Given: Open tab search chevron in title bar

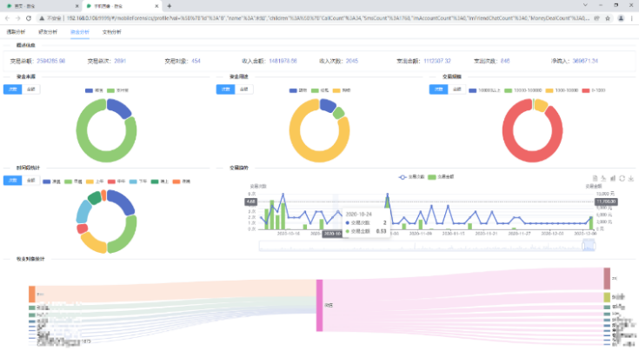Looking at the screenshot, I should [585, 5].
